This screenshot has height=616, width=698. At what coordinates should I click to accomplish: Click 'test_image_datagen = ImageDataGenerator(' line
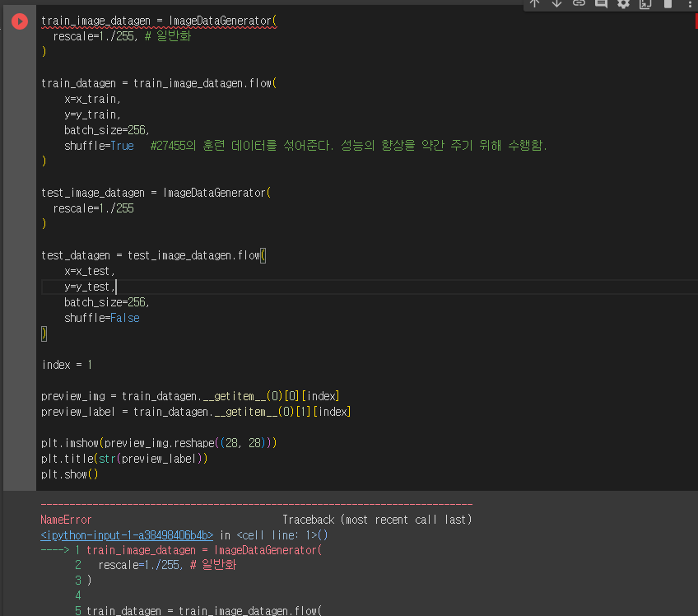click(156, 193)
